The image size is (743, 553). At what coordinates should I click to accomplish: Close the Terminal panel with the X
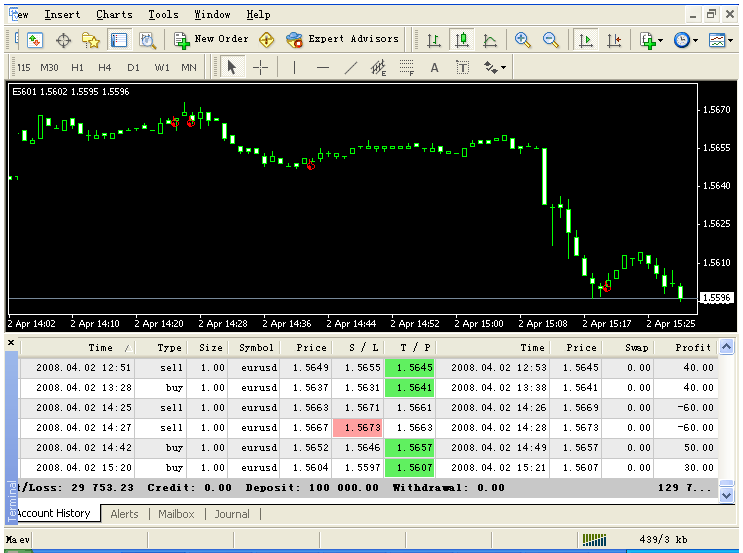11,343
